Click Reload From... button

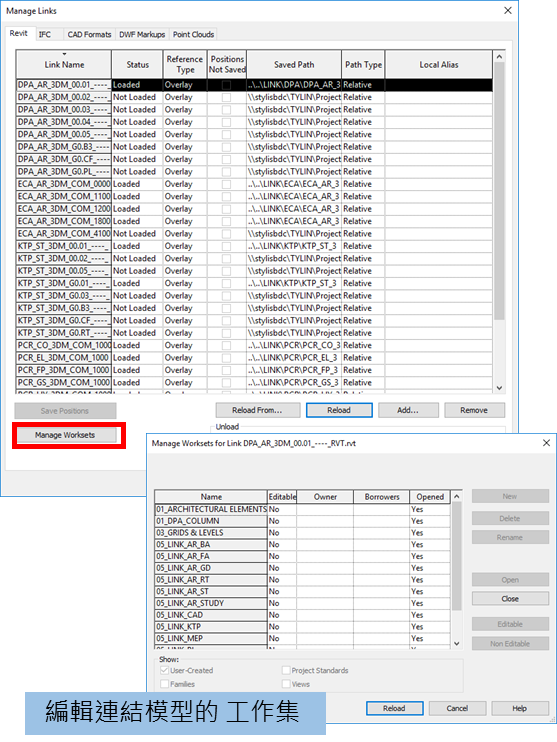(x=257, y=410)
